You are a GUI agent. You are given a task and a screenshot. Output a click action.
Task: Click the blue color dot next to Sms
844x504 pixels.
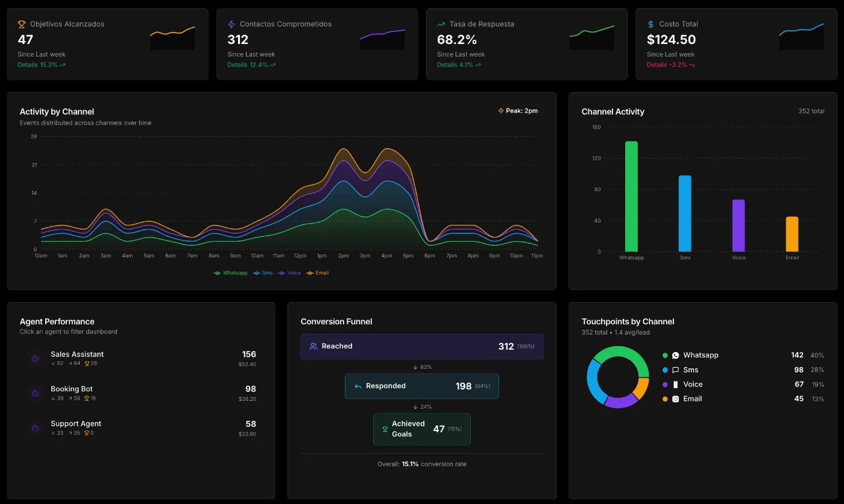click(x=665, y=370)
